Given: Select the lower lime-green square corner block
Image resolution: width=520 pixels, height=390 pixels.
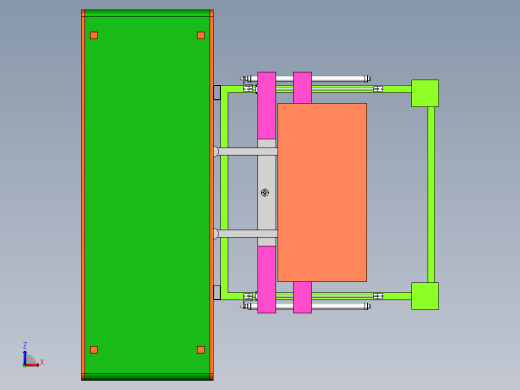Looking at the screenshot, I should [x=425, y=296].
